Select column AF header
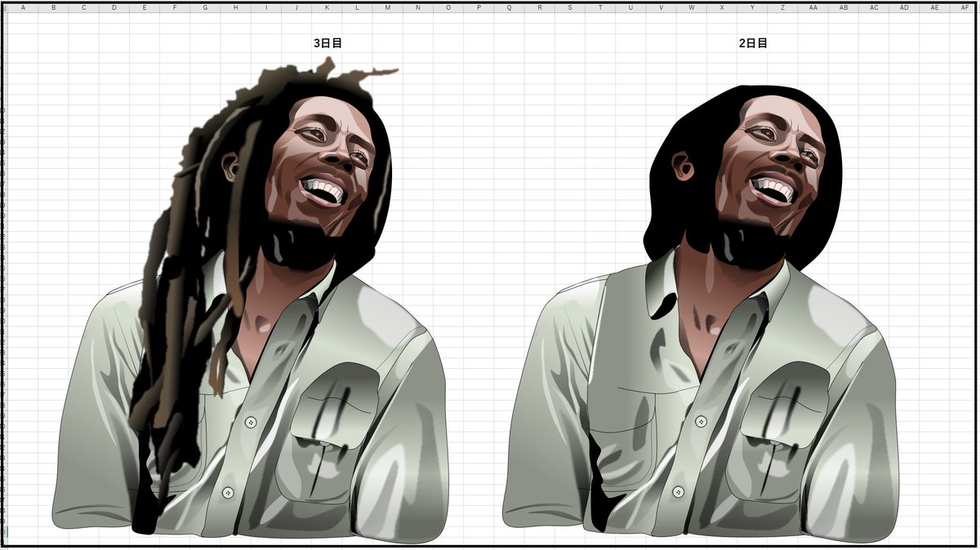Screen dimensions: 980x550 (964, 7)
